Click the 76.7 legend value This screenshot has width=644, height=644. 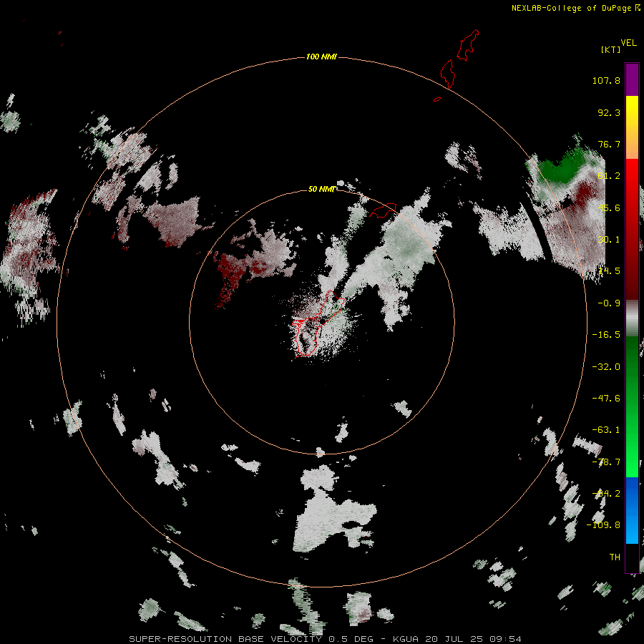point(609,144)
